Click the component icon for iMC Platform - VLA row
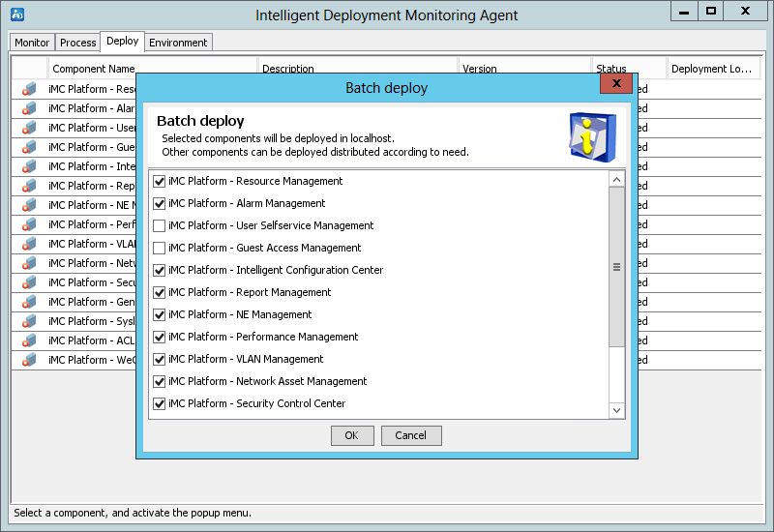774x532 pixels. (x=29, y=244)
